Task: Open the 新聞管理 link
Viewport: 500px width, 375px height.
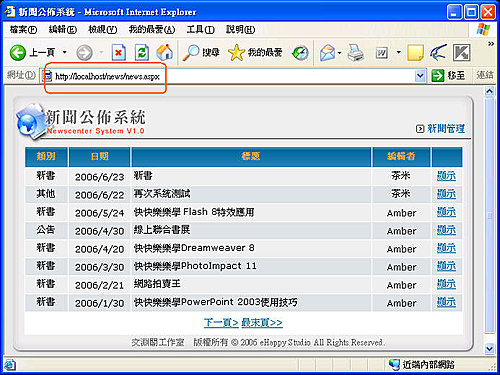Action: [x=446, y=129]
